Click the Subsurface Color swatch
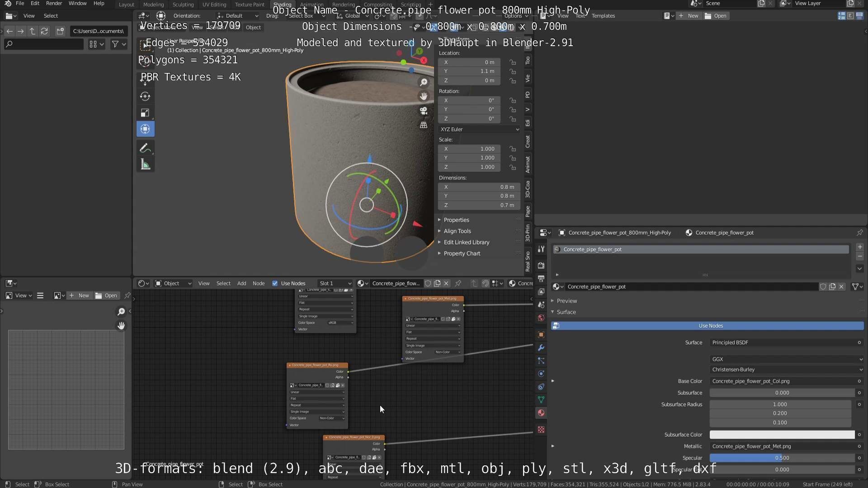This screenshot has width=868, height=488. pyautogui.click(x=782, y=435)
